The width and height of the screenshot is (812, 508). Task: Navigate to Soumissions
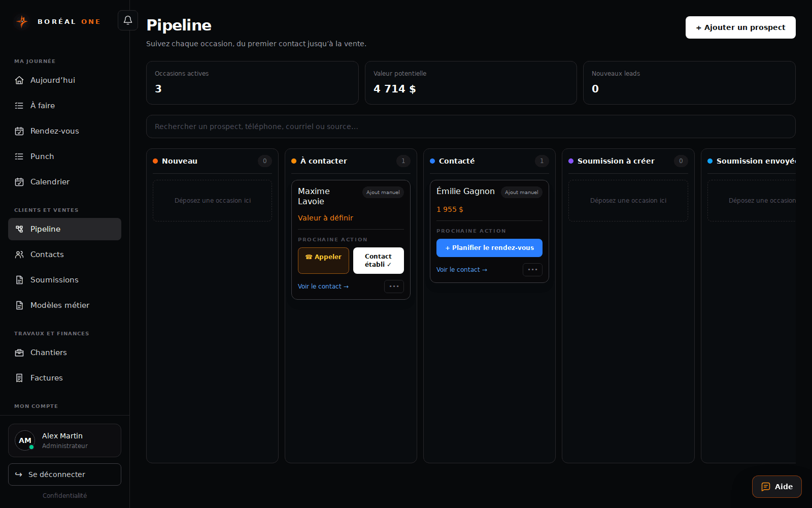[64, 280]
